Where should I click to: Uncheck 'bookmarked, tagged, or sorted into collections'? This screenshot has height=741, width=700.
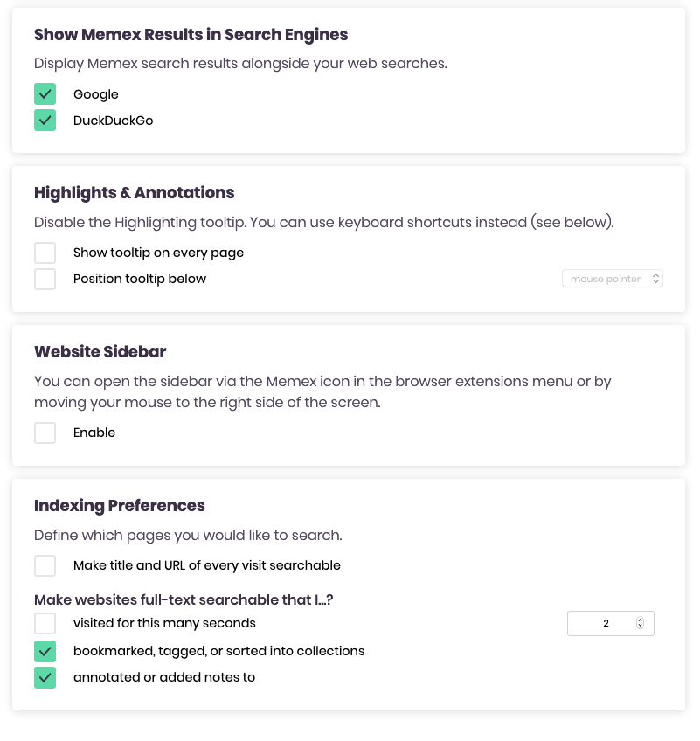click(45, 651)
